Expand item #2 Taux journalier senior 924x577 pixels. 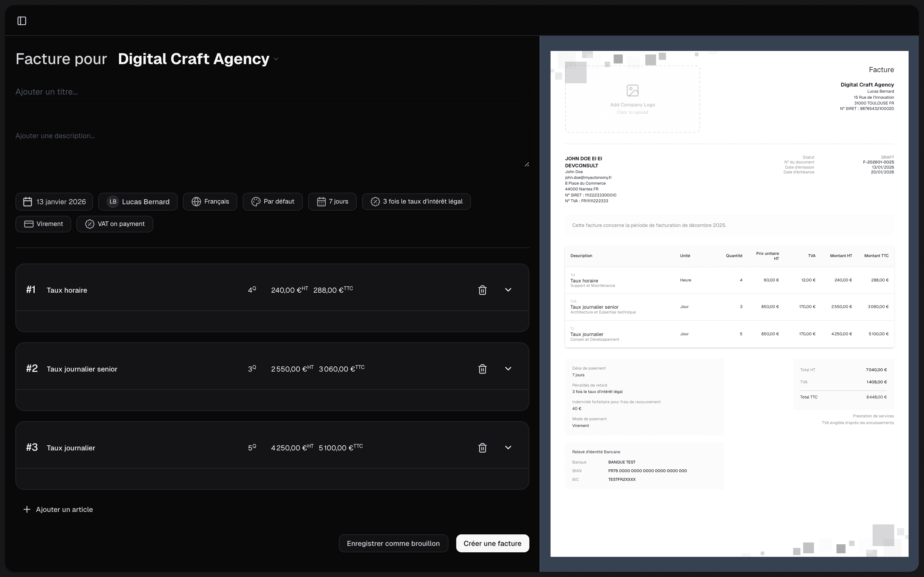coord(508,369)
